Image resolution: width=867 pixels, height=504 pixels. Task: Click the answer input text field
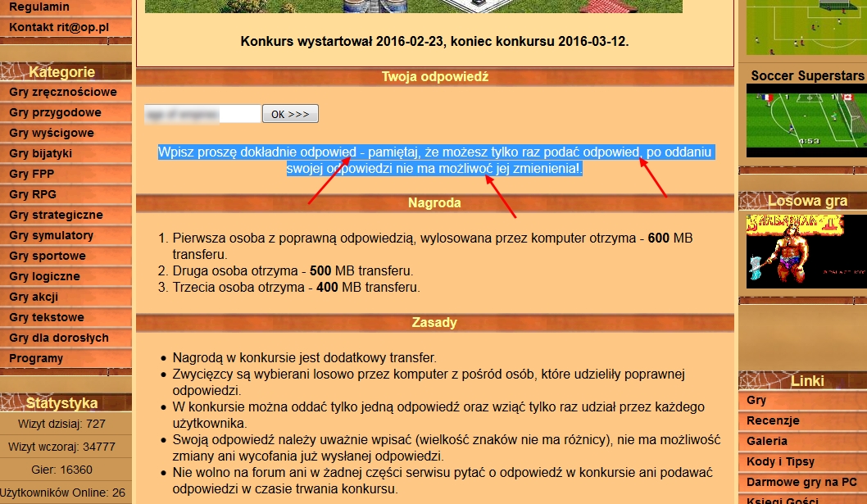click(x=202, y=114)
